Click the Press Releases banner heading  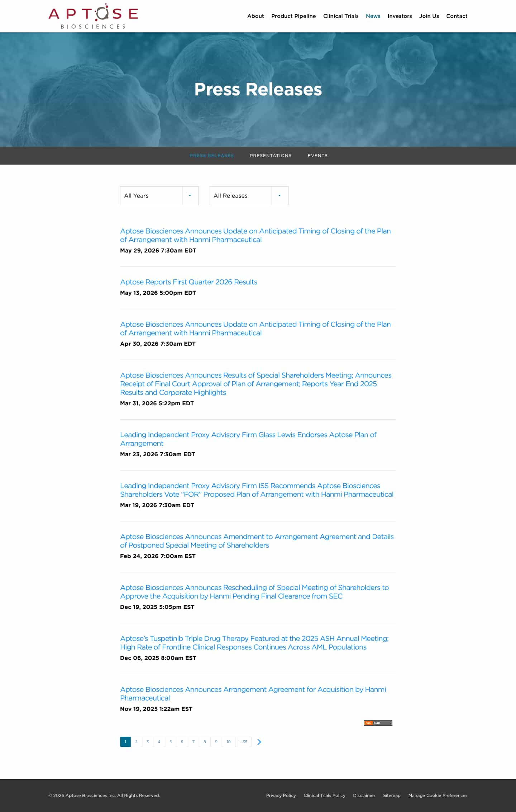tap(258, 89)
